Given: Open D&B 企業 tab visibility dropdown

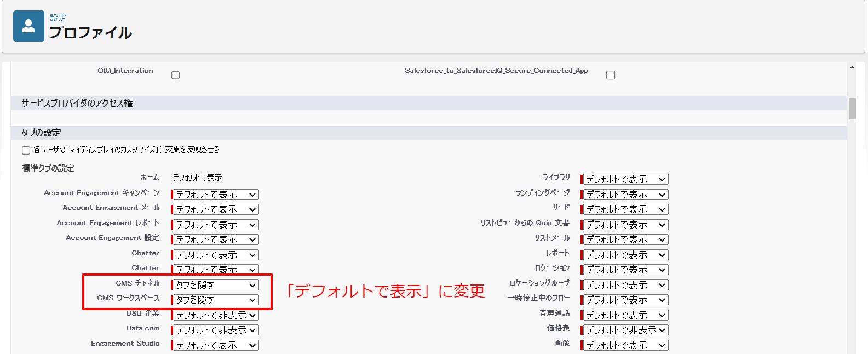Looking at the screenshot, I should (216, 315).
